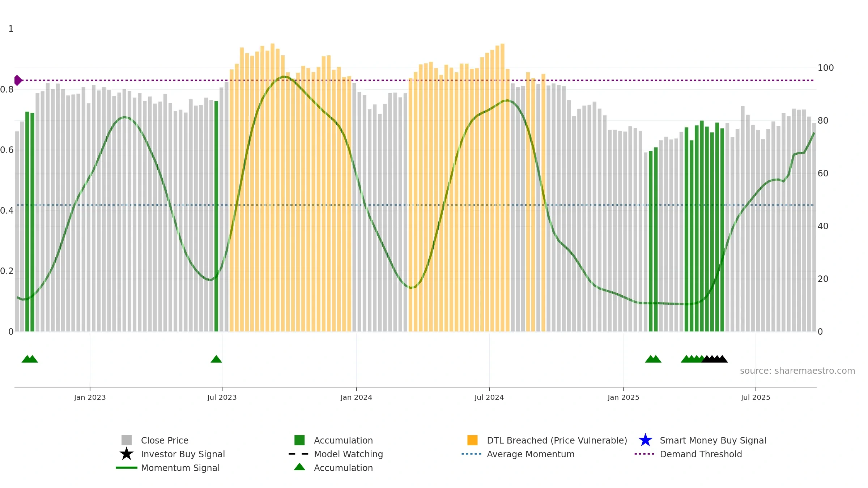Click the Momentum Signal green line icon
This screenshot has height=488, width=868.
point(127,468)
